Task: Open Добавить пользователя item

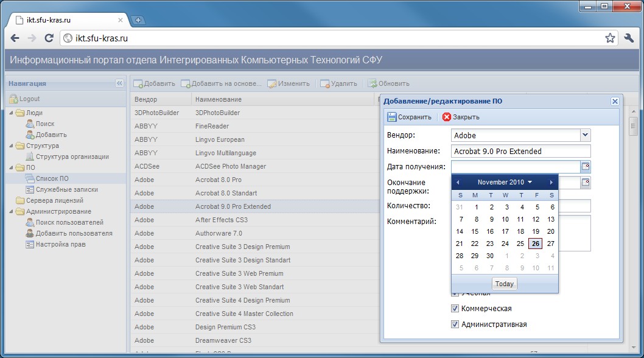Action: pyautogui.click(x=69, y=233)
